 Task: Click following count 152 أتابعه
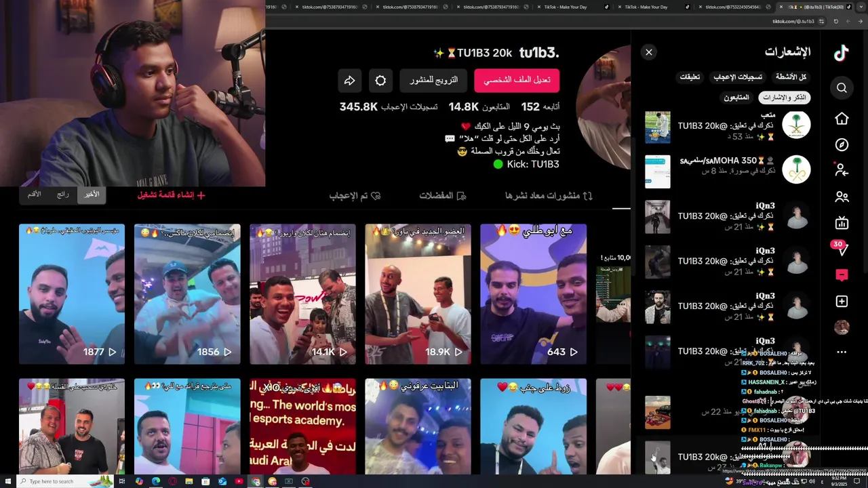(x=540, y=107)
